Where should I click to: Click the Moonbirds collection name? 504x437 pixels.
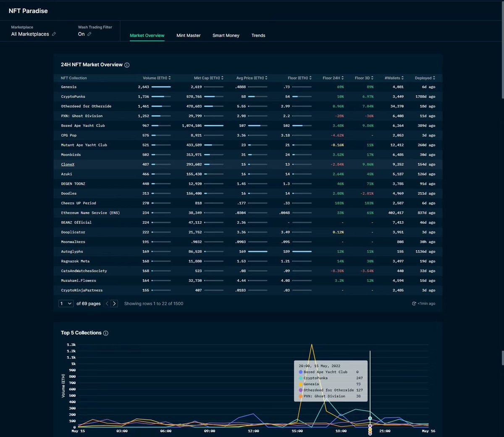pyautogui.click(x=71, y=155)
